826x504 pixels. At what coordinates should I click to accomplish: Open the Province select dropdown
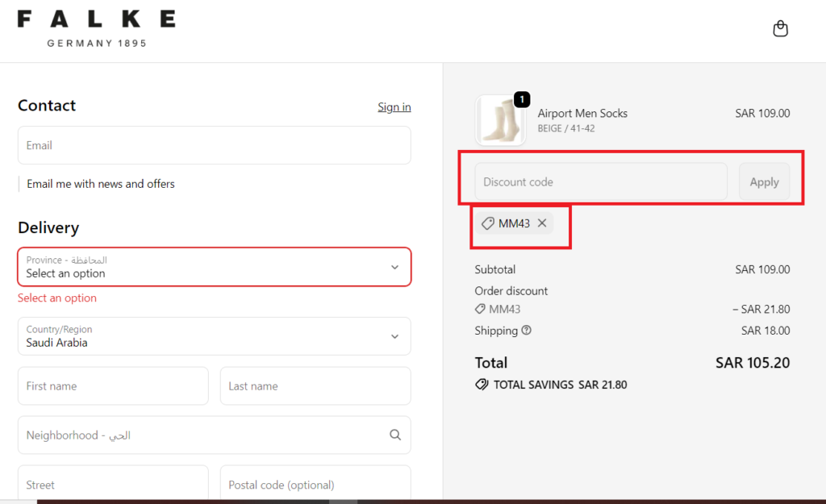tap(215, 267)
